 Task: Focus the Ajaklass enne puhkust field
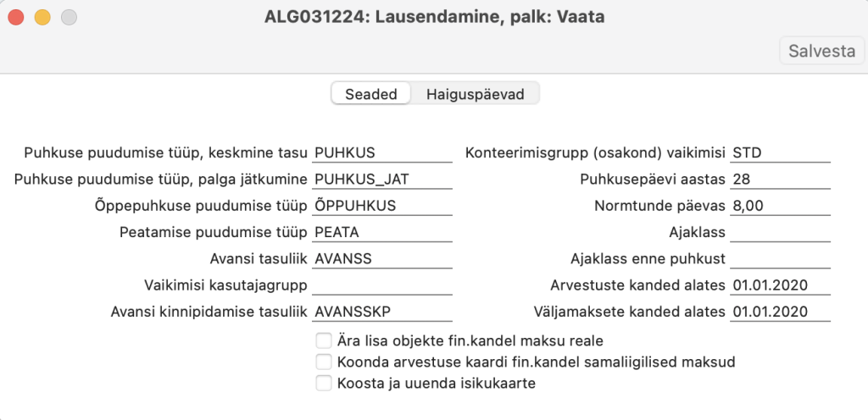pyautogui.click(x=780, y=258)
